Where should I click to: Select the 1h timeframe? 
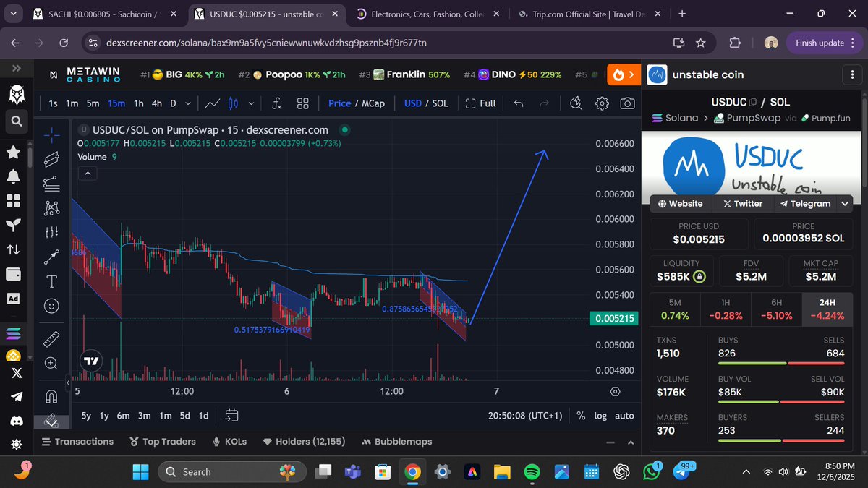139,103
